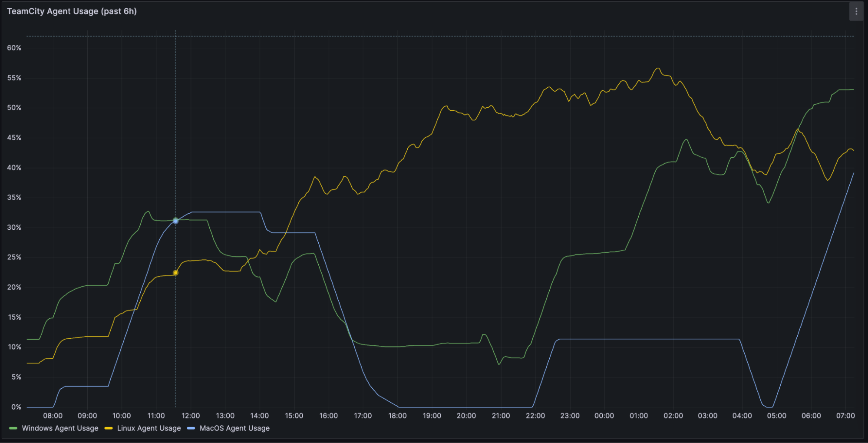Image resolution: width=868 pixels, height=443 pixels.
Task: Toggle visibility of Windows Agent Usage series
Action: tap(61, 428)
